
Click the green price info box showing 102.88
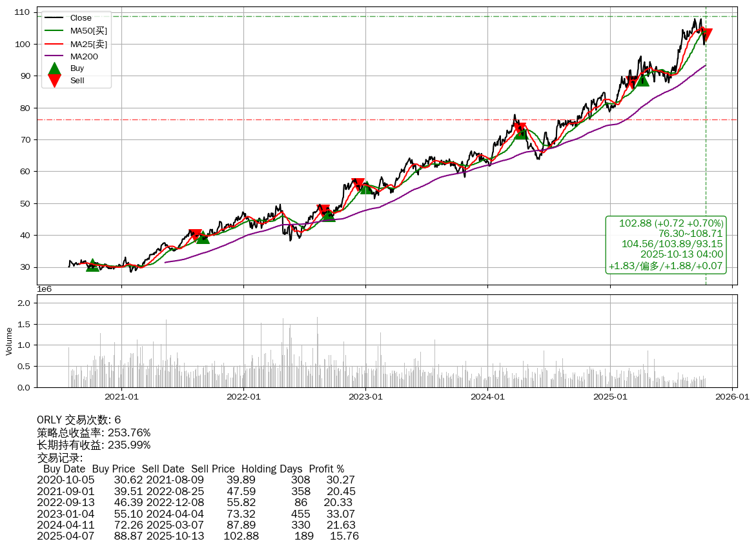coord(666,245)
